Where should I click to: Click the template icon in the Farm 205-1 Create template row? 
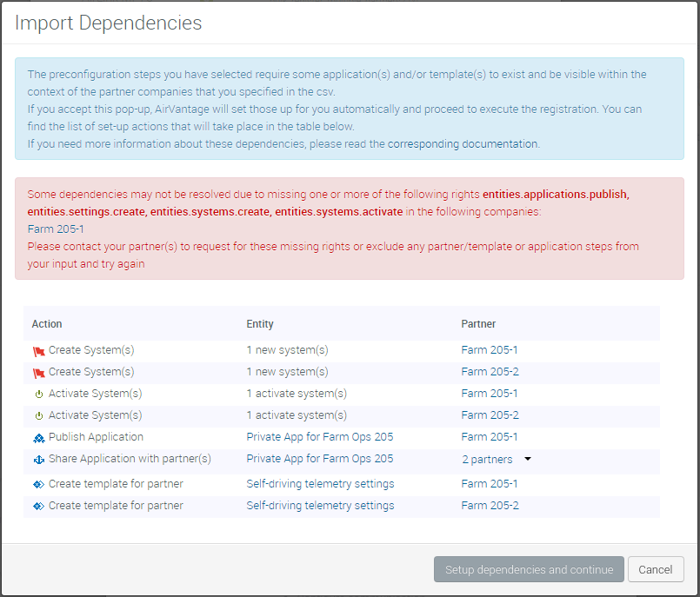[x=38, y=484]
